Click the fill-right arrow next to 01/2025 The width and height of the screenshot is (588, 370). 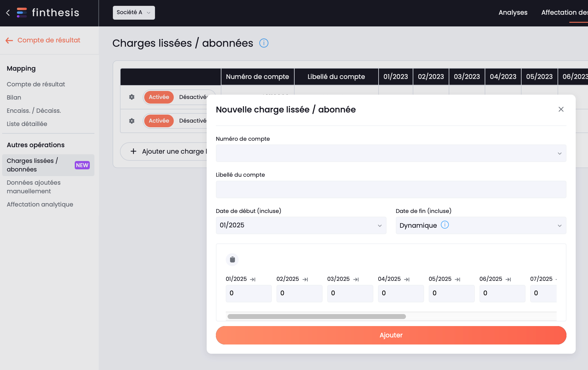[x=253, y=279]
